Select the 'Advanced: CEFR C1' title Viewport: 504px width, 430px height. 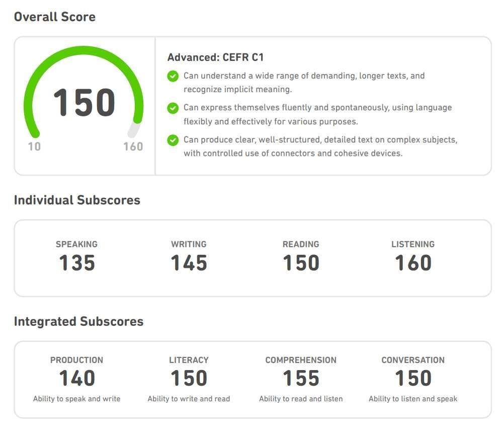(215, 57)
